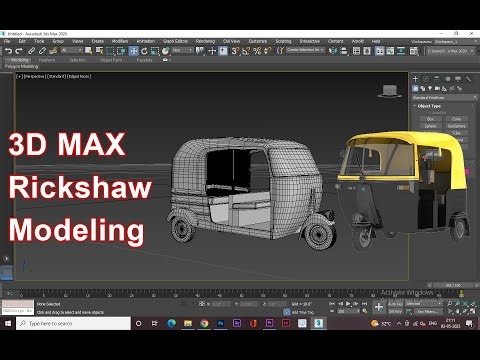This screenshot has height=360, width=480.
Task: Switch to the Object Paint ribbon tab
Action: tap(111, 60)
